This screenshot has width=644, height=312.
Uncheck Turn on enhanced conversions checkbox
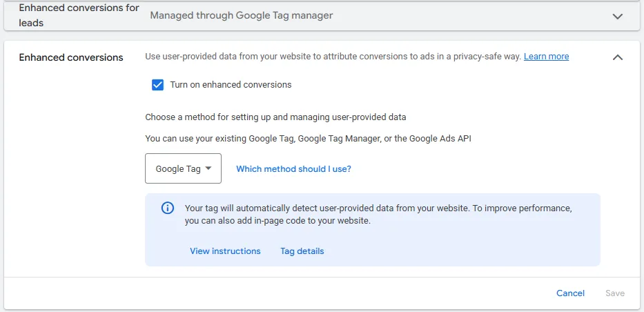click(x=157, y=85)
